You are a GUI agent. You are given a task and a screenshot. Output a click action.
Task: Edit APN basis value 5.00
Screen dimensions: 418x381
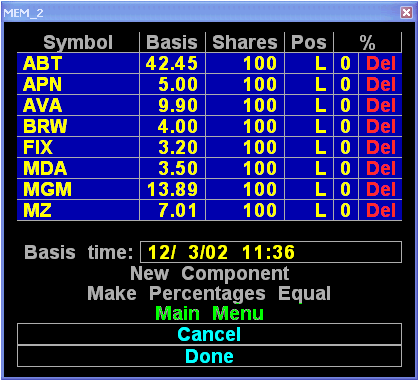(172, 84)
